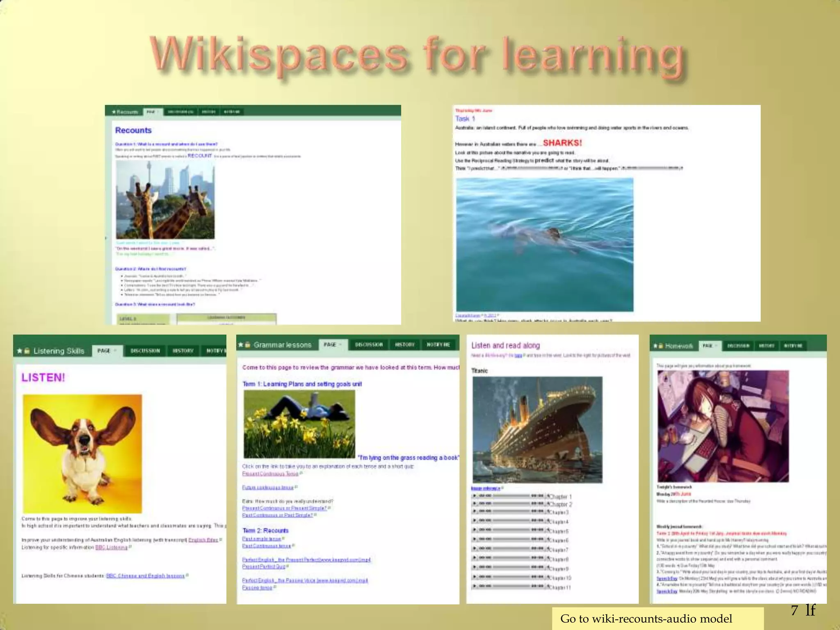Viewport: 840px width, 630px height.
Task: Click the image reference link under Titanic
Action: pos(486,488)
